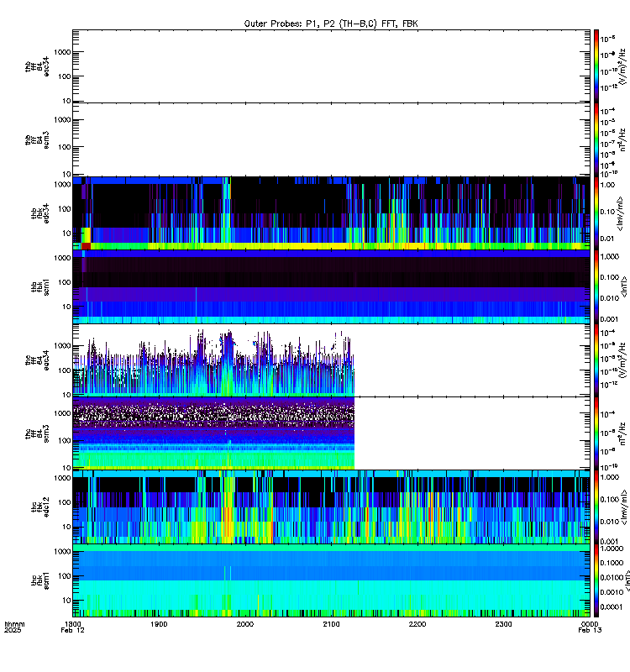The image size is (630, 672).
Task: Click the color bar beside thb fbk edc34 panel
Action: pyautogui.click(x=596, y=213)
